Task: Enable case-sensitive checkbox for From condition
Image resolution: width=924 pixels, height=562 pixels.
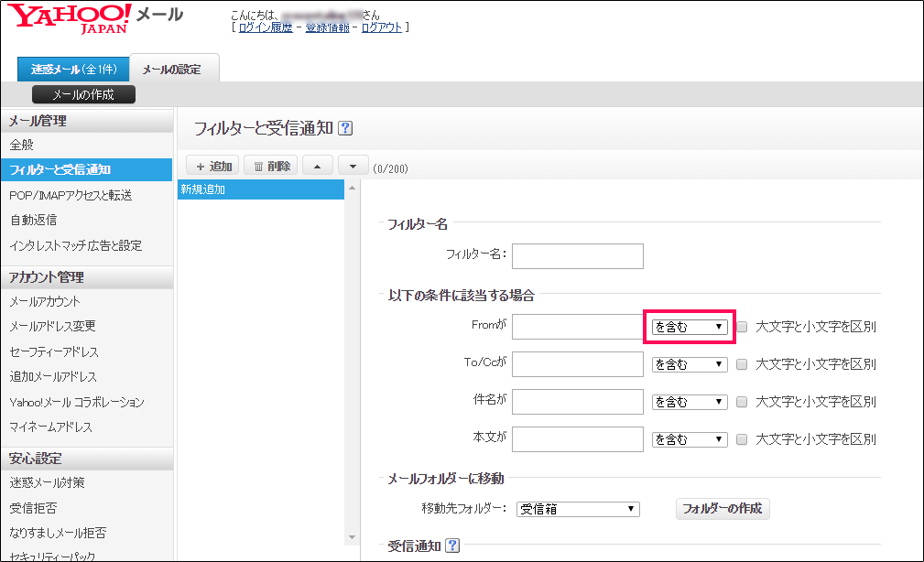Action: click(x=743, y=327)
